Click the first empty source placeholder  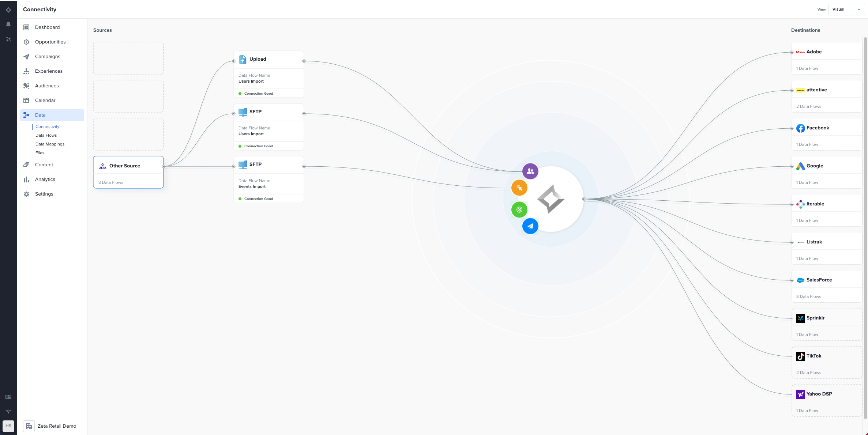click(128, 58)
